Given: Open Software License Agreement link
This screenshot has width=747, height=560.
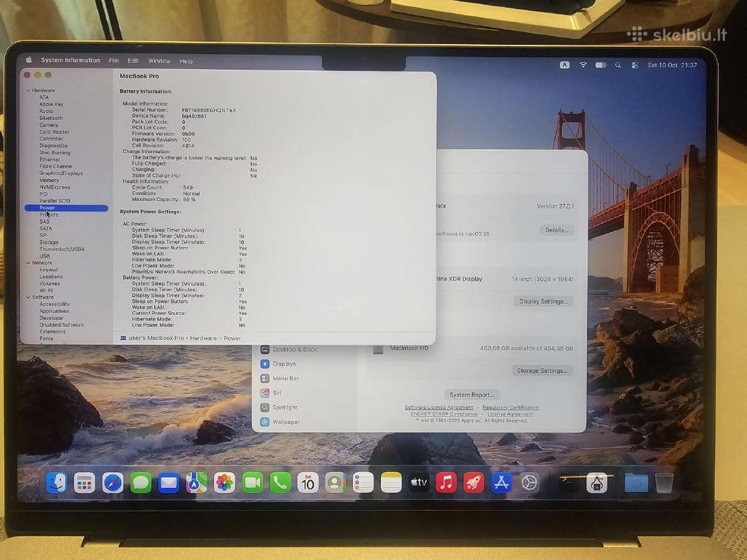Looking at the screenshot, I should click(x=439, y=408).
